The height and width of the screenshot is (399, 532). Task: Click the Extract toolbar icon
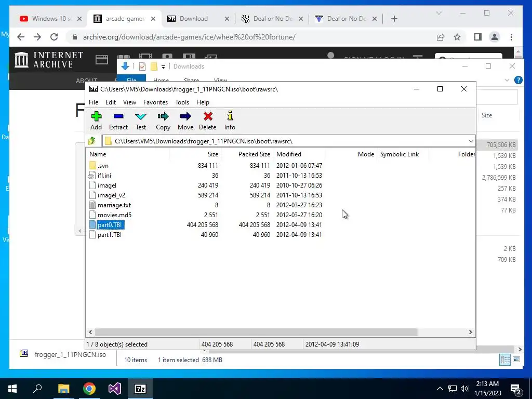118,116
